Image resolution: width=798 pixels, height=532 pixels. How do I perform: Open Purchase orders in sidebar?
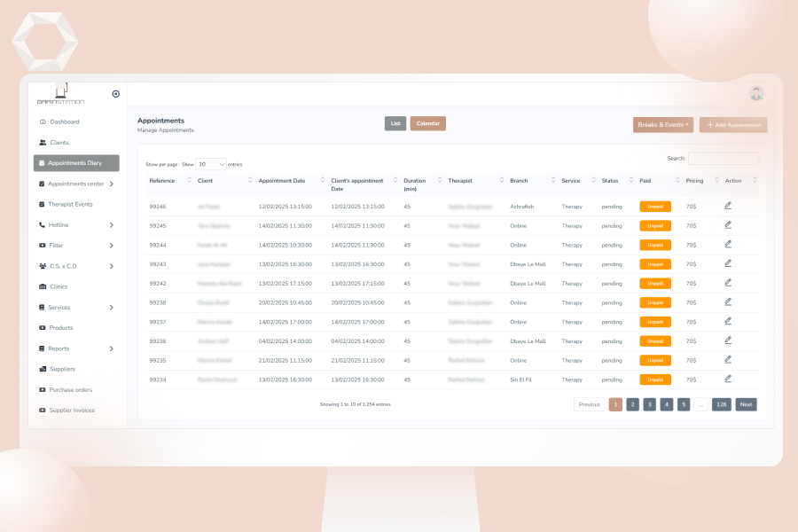(71, 390)
